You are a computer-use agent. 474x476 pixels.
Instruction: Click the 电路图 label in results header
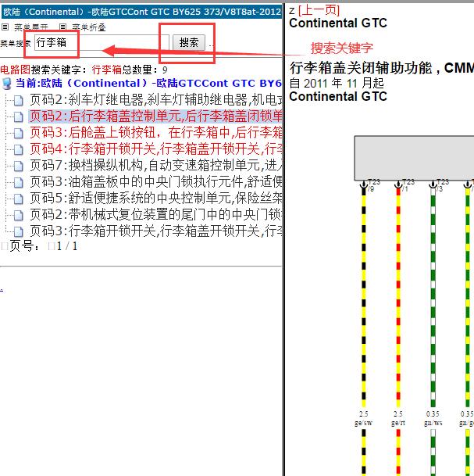(15, 70)
